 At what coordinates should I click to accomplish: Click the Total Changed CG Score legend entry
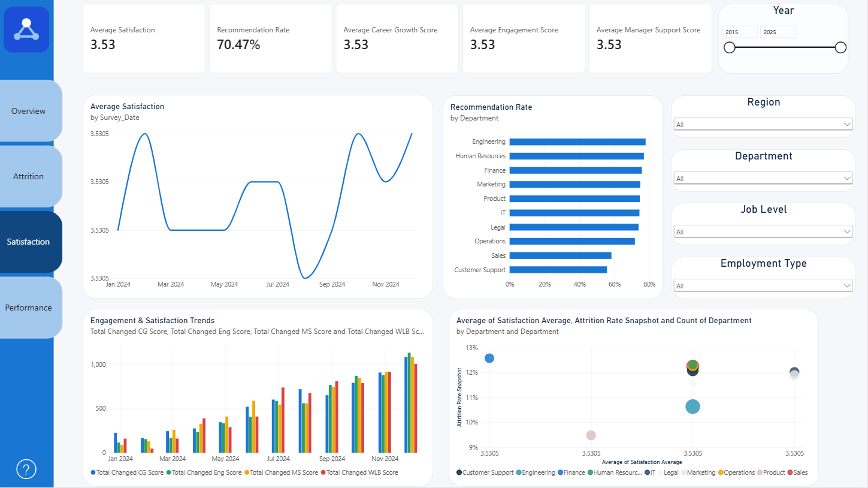[127, 472]
